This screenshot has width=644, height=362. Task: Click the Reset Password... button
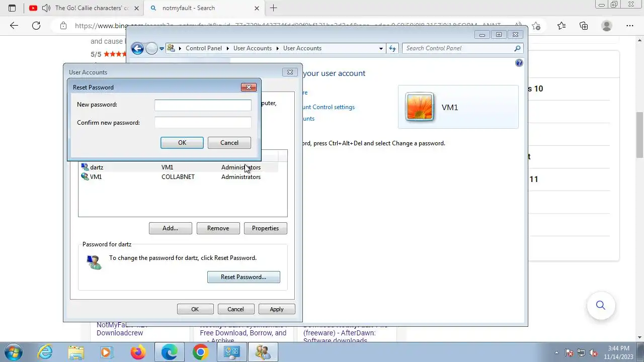(x=244, y=277)
